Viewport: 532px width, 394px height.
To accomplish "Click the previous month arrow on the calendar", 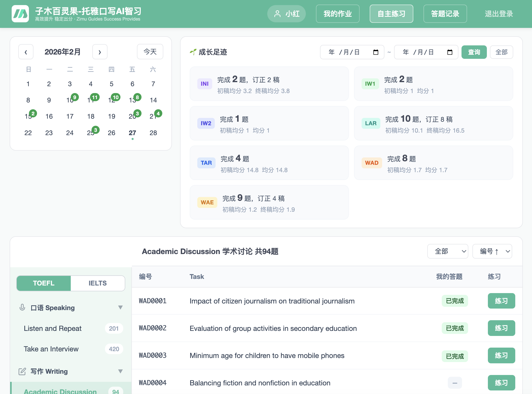I will click(x=26, y=51).
